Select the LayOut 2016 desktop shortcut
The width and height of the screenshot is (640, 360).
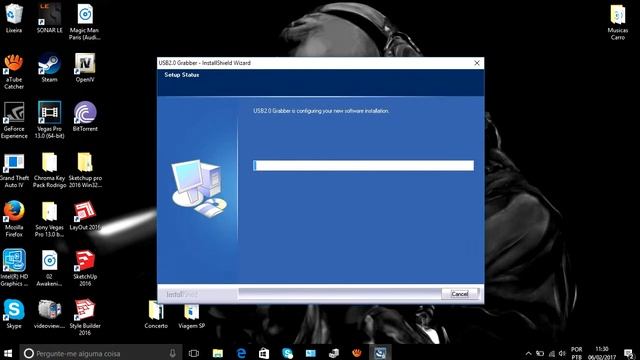point(85,216)
